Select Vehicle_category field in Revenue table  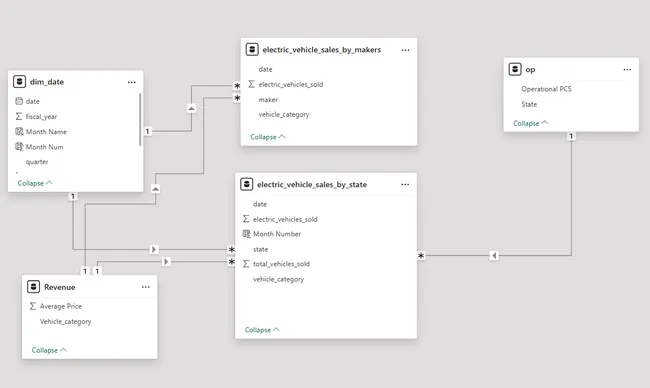[x=65, y=321]
